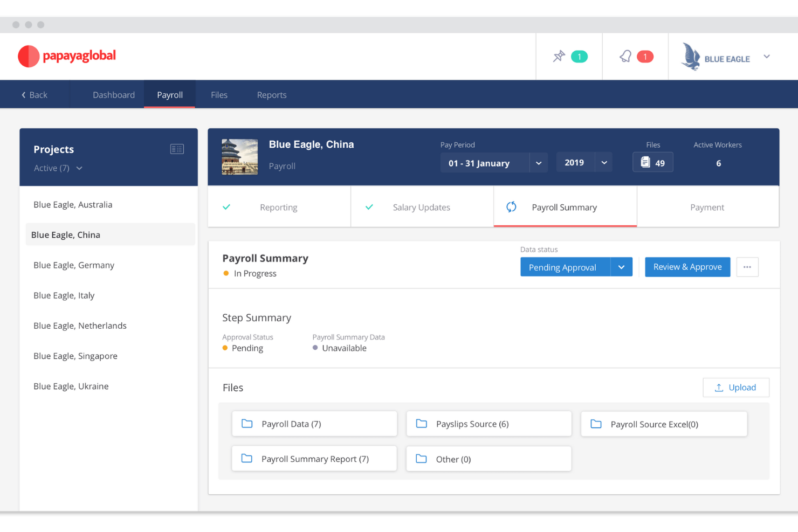Open the Payslips Source folder icon
Viewport: 798px width, 532px height.
[422, 424]
